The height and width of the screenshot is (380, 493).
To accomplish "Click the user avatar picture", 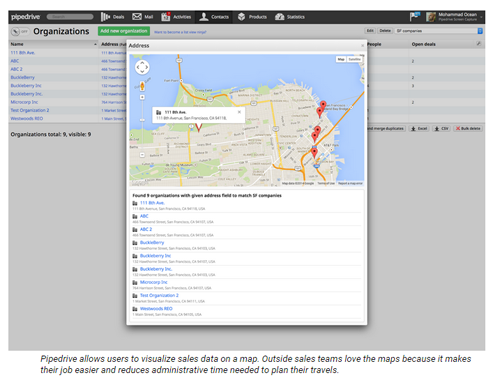I will (x=431, y=17).
